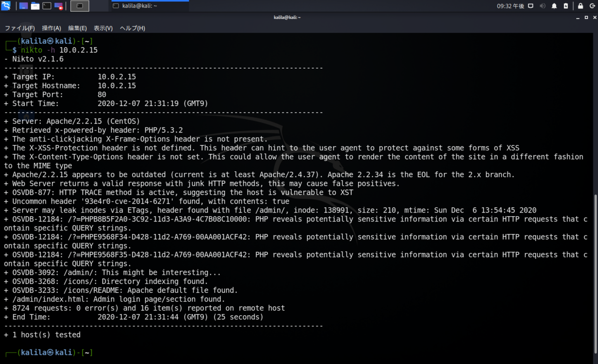The image size is (598, 364).
Task: Open the notifications bell icon
Action: (555, 6)
